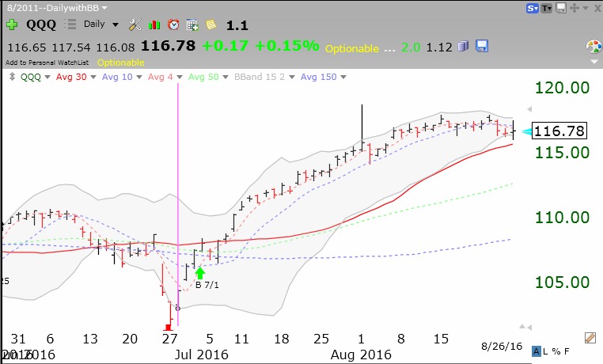The image size is (603, 364).
Task: Expand the white arrow below the palette icon
Action: tap(594, 62)
